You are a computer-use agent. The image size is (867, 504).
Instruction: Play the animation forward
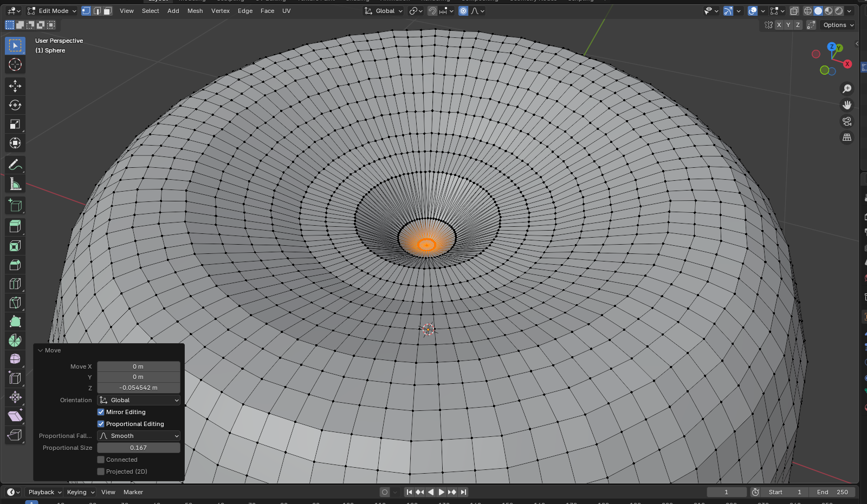(x=442, y=492)
